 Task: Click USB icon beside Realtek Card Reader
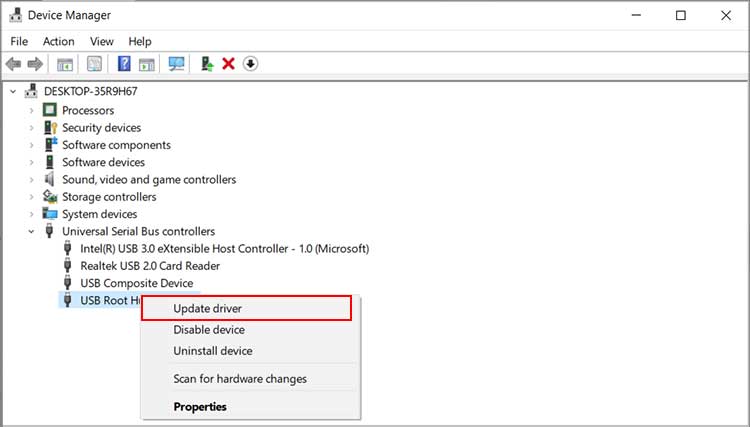tap(67, 266)
